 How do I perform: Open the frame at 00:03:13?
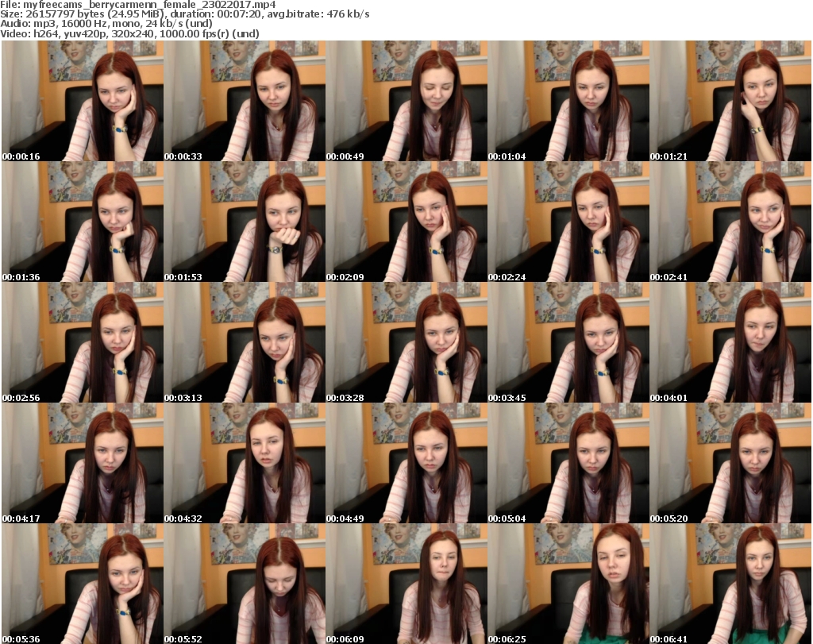pyautogui.click(x=245, y=343)
